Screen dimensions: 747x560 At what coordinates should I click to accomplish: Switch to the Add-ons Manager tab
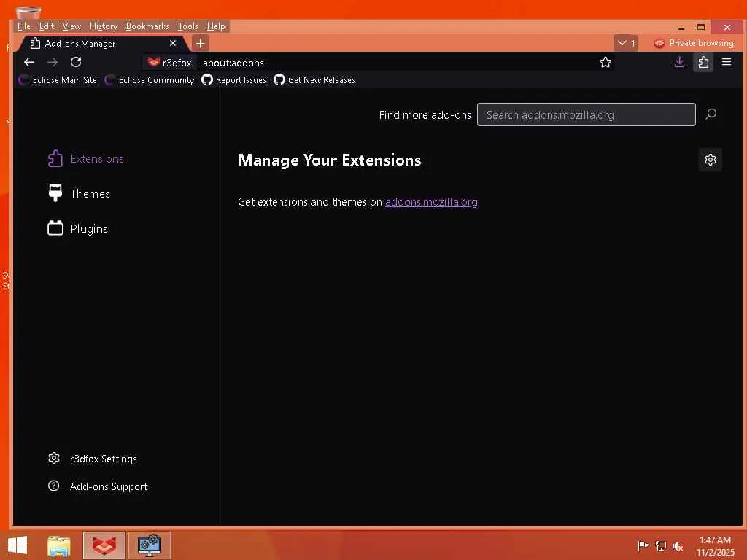[x=103, y=43]
